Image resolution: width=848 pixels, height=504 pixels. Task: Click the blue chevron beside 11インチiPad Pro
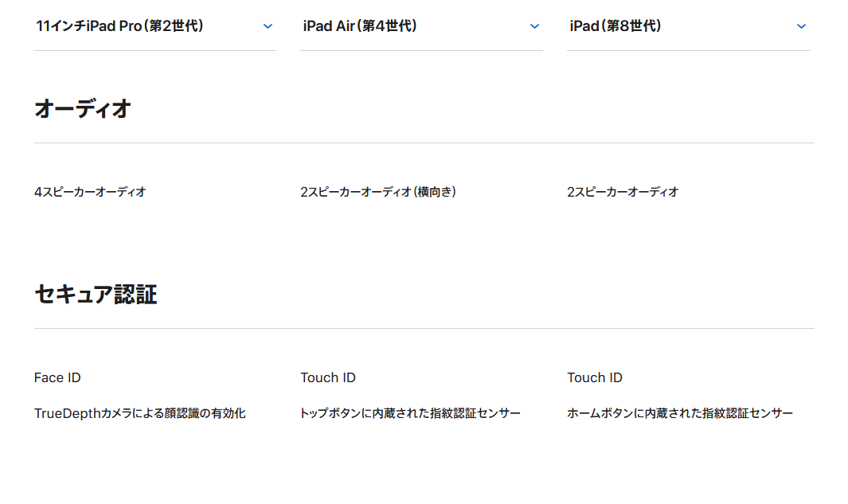point(268,26)
